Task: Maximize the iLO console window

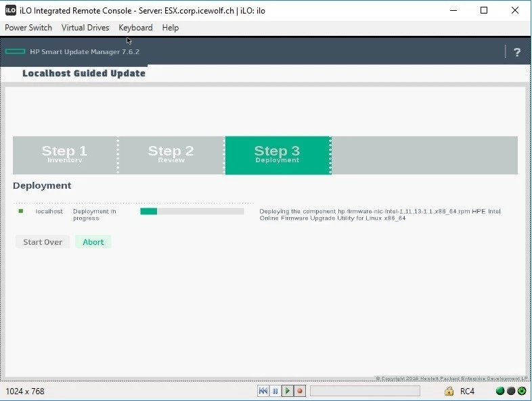Action: click(484, 11)
